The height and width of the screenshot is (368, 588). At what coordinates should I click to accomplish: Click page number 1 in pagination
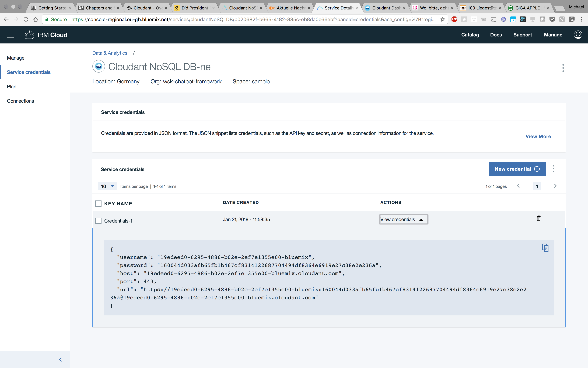pyautogui.click(x=537, y=186)
